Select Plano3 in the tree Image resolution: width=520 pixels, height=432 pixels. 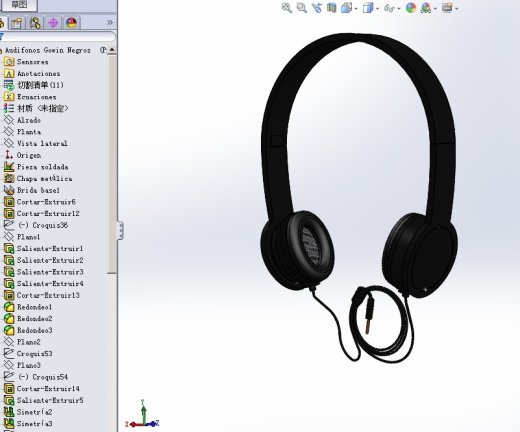click(28, 365)
